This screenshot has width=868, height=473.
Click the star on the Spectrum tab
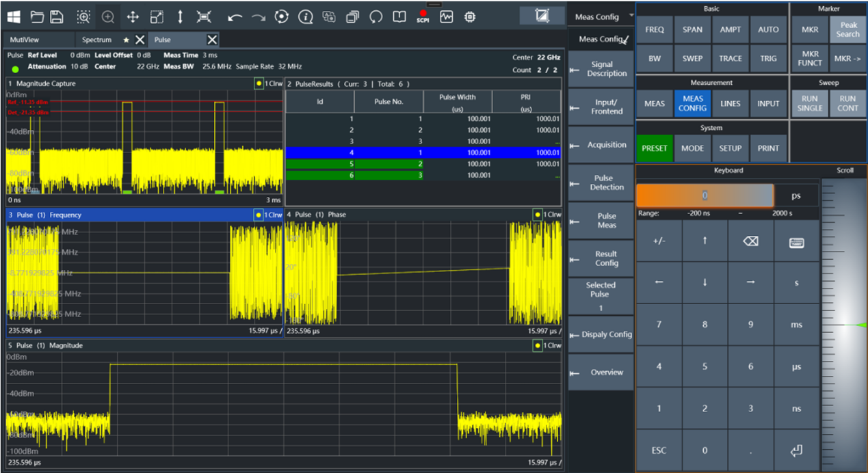(x=126, y=40)
